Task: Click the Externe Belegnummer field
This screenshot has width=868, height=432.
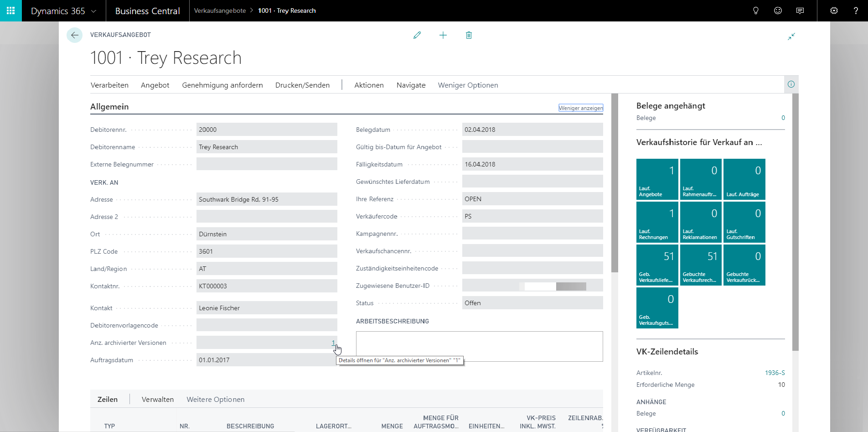Action: coord(267,164)
